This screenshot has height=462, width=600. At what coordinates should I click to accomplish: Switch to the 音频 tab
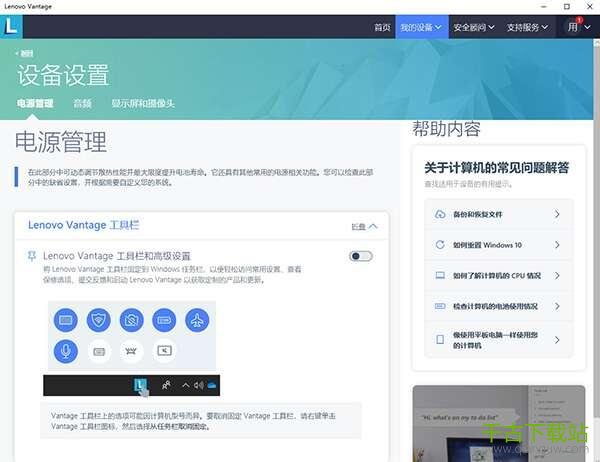(x=82, y=103)
